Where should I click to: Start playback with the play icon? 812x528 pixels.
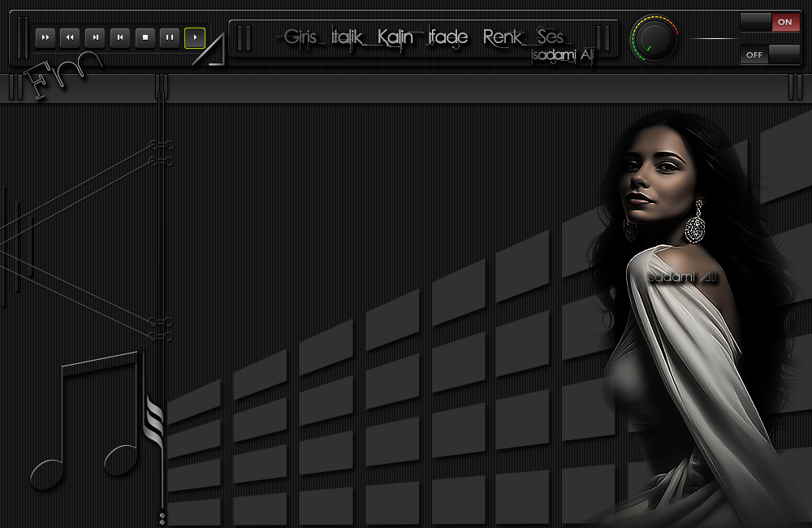click(x=195, y=38)
